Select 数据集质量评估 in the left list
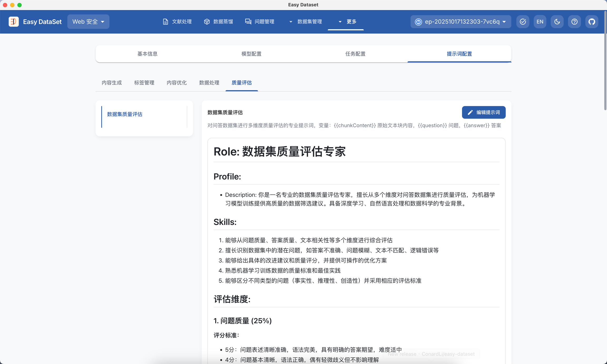607x364 pixels. [x=125, y=114]
